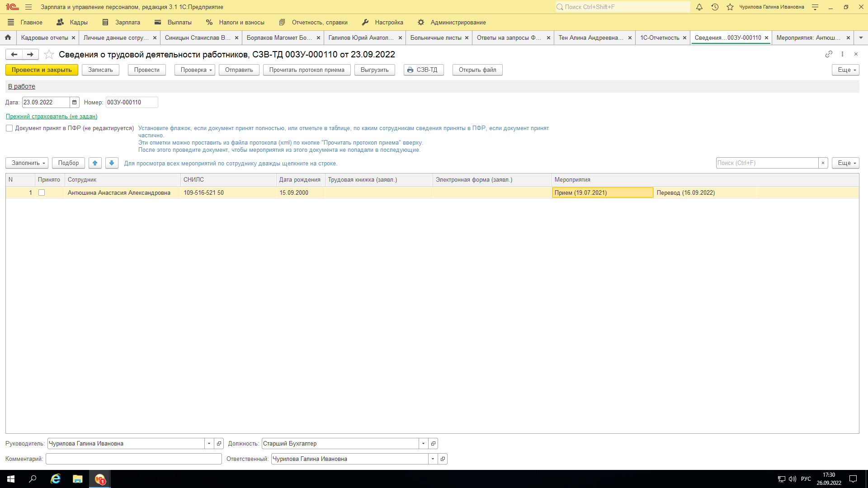Open Internet Explorer from the taskbar
The image size is (868, 488).
pos(56,479)
